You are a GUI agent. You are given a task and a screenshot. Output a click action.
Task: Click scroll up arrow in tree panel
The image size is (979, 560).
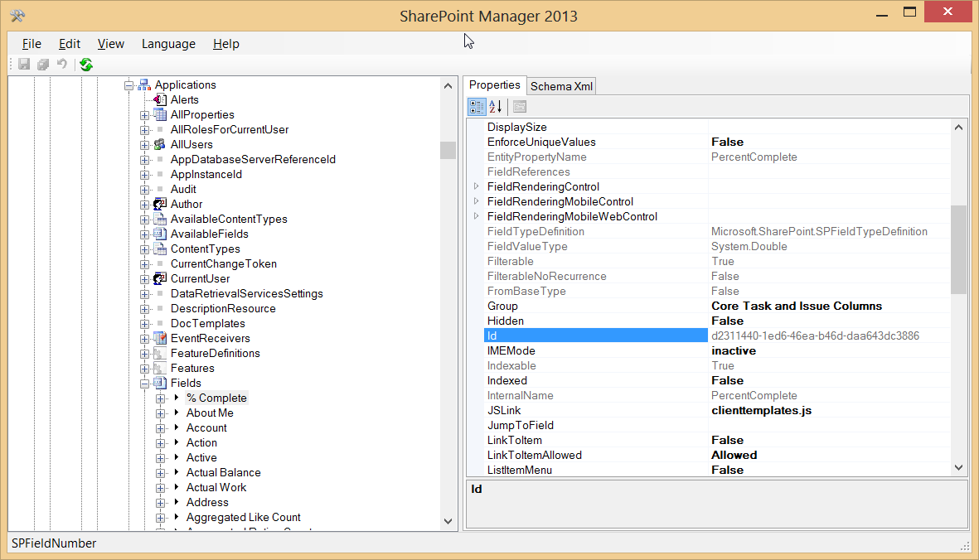pos(448,86)
